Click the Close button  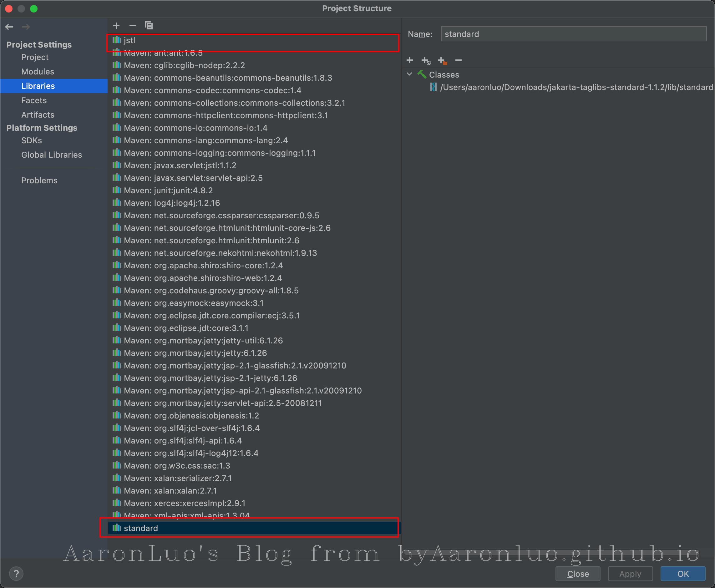[577, 573]
